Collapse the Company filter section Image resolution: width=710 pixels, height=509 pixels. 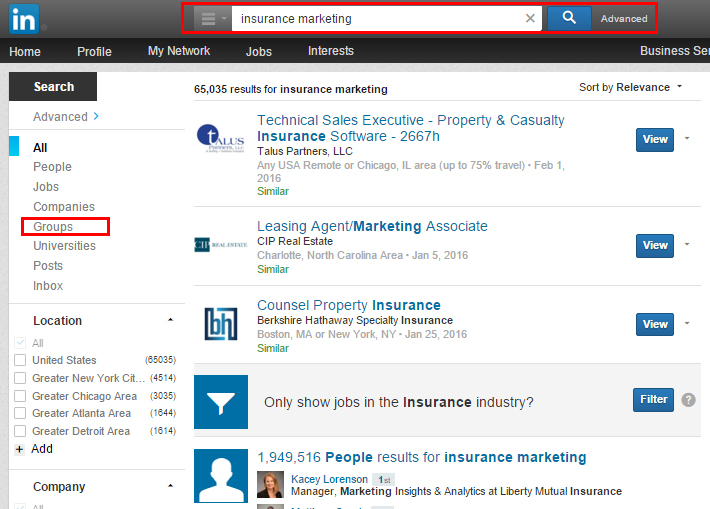point(170,485)
